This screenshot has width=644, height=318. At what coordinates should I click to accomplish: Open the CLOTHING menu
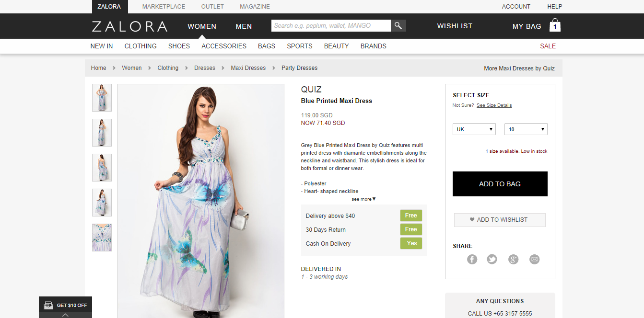pos(141,46)
